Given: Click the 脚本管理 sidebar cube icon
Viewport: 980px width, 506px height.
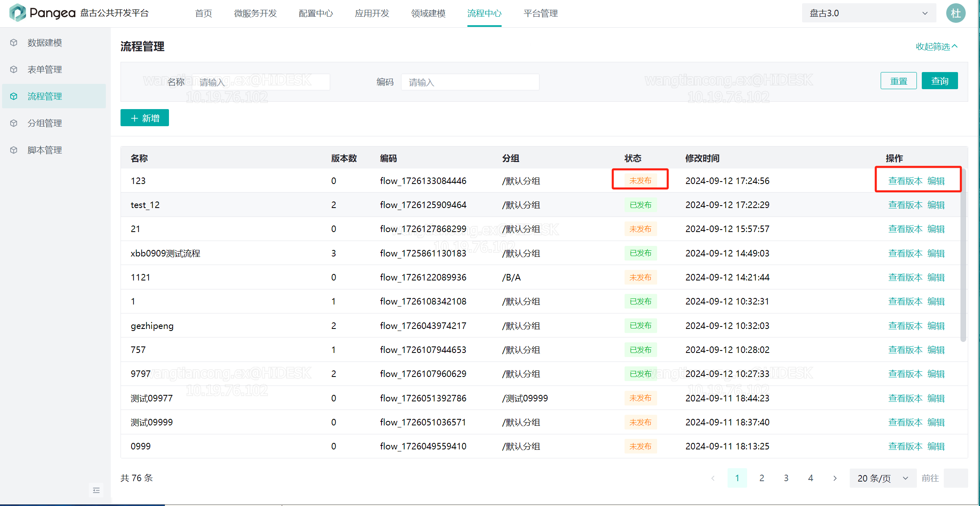Looking at the screenshot, I should (x=14, y=150).
